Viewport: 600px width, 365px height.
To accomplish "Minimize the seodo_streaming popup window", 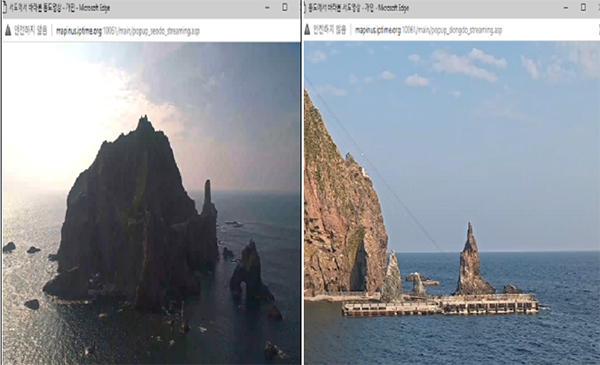I will [x=267, y=8].
